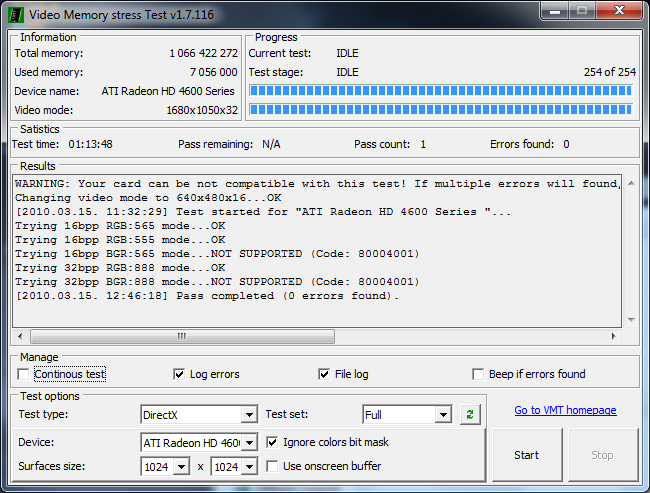
Task: Uncheck the Log errors checkbox
Action: (x=179, y=374)
